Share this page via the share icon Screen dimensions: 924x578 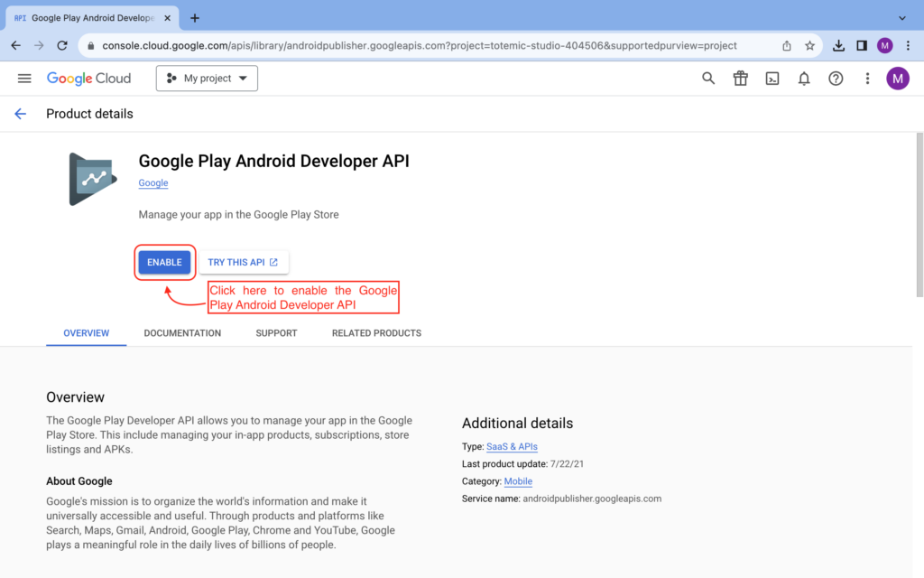tap(787, 45)
